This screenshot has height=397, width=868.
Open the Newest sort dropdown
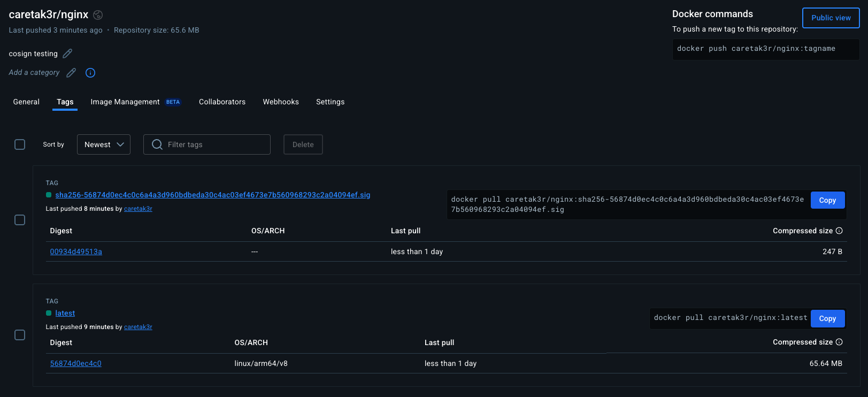tap(104, 144)
